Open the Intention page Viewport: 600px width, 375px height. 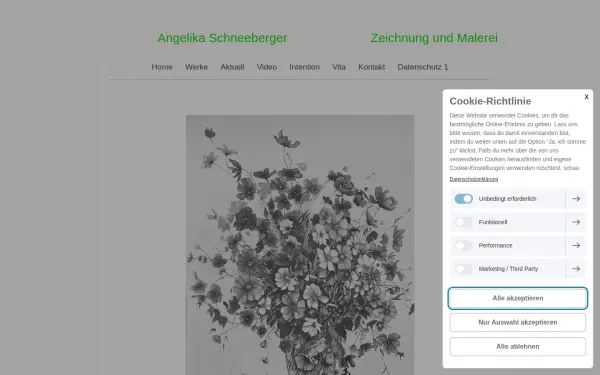point(305,67)
